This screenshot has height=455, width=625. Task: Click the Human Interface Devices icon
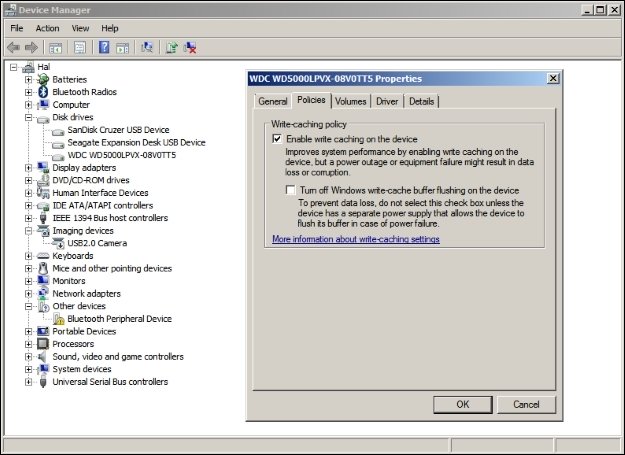43,193
